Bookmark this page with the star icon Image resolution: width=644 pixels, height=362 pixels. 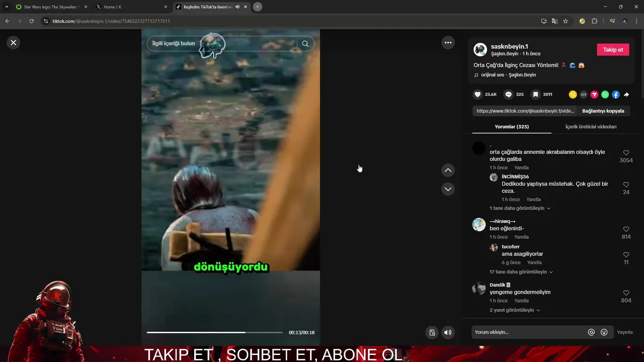coord(566,21)
